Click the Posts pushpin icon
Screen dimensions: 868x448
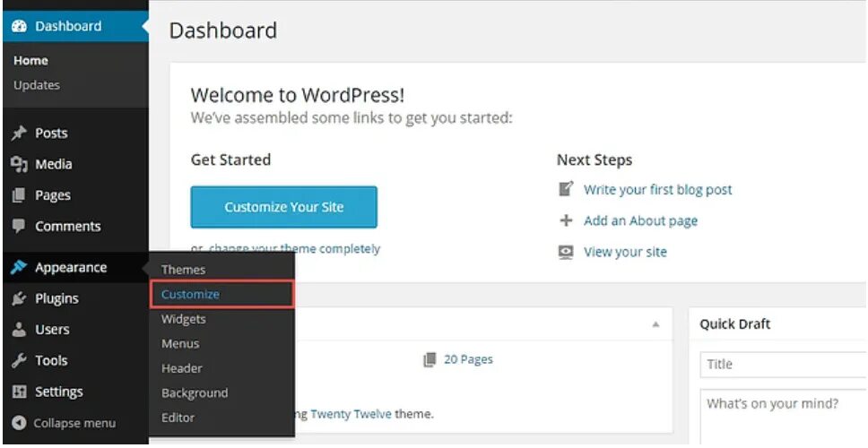18,134
